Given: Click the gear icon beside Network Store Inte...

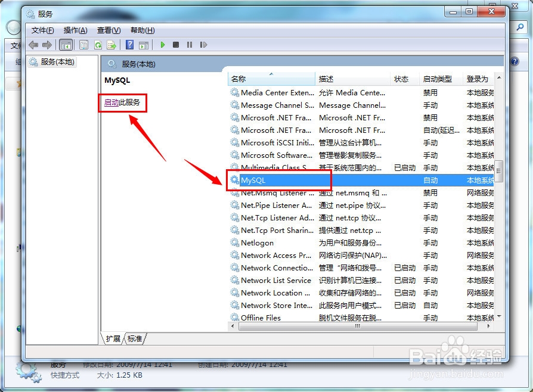Looking at the screenshot, I should (234, 305).
